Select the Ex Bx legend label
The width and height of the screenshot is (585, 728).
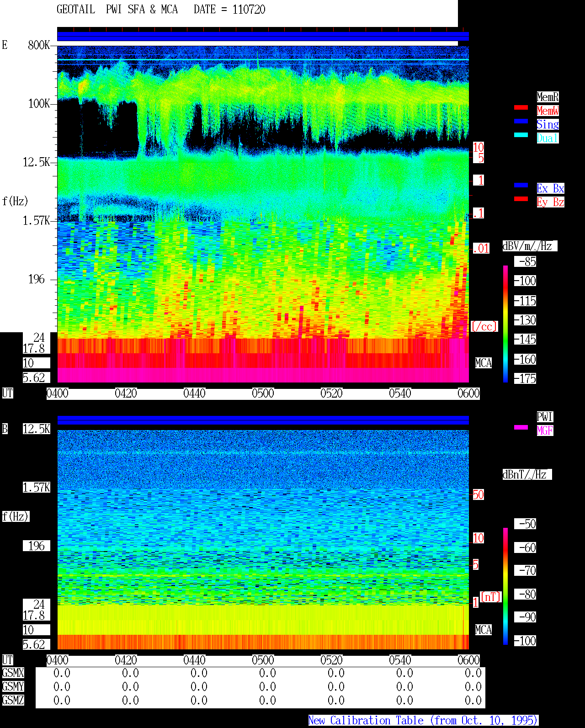(x=550, y=188)
